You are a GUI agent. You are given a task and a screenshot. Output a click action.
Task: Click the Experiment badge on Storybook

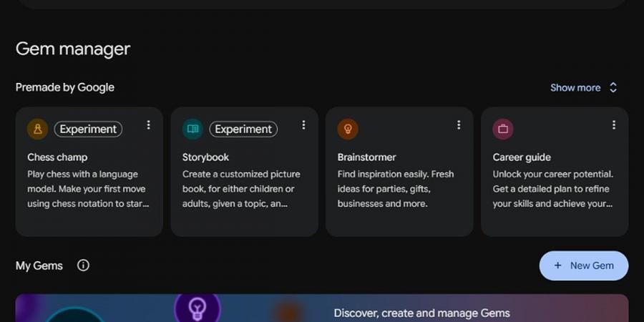243,129
